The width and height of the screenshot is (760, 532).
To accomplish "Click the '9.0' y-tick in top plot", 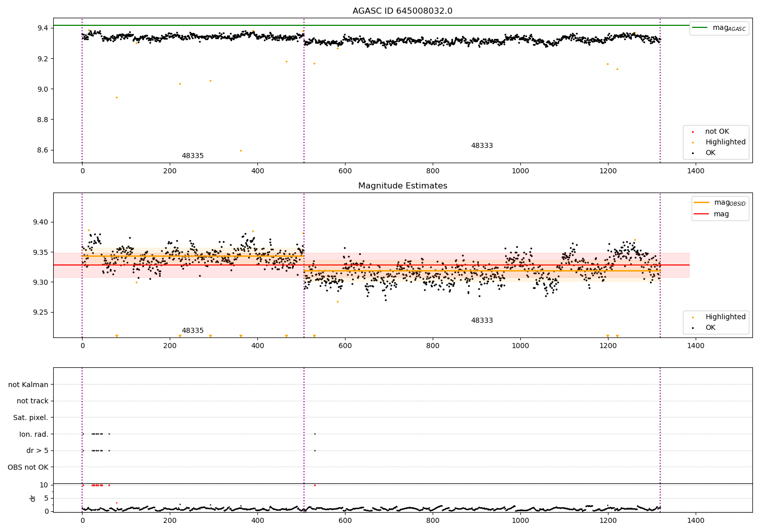I will [42, 90].
